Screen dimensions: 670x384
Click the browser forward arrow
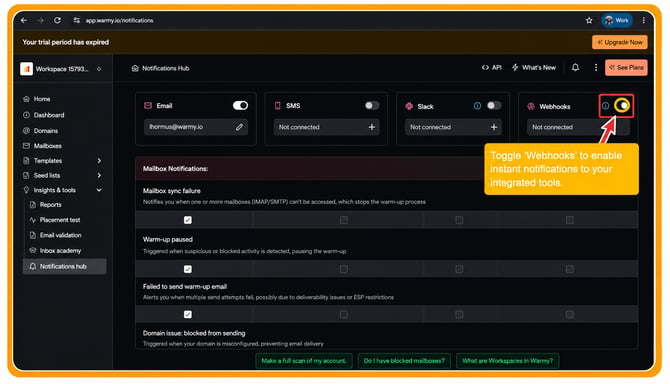point(41,20)
